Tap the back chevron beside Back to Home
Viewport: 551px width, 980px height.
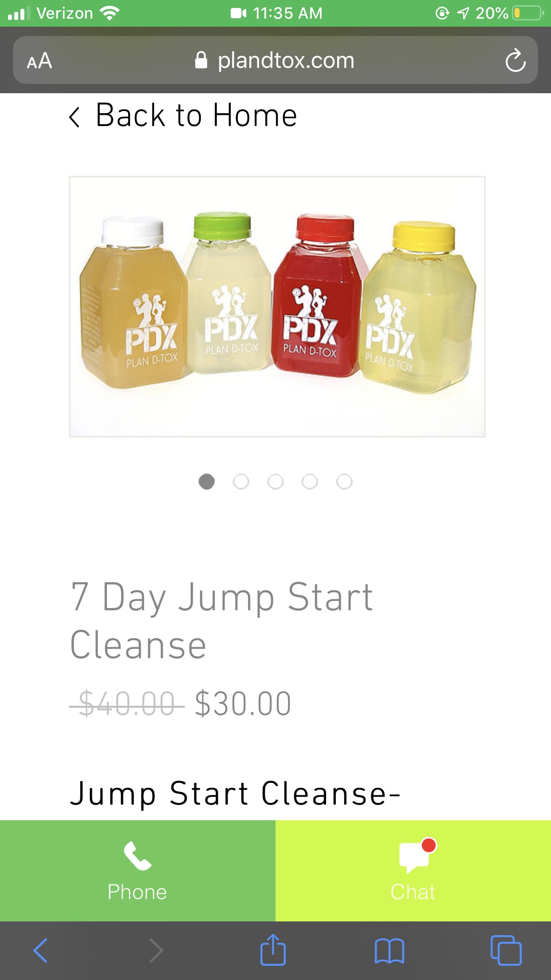pos(75,117)
